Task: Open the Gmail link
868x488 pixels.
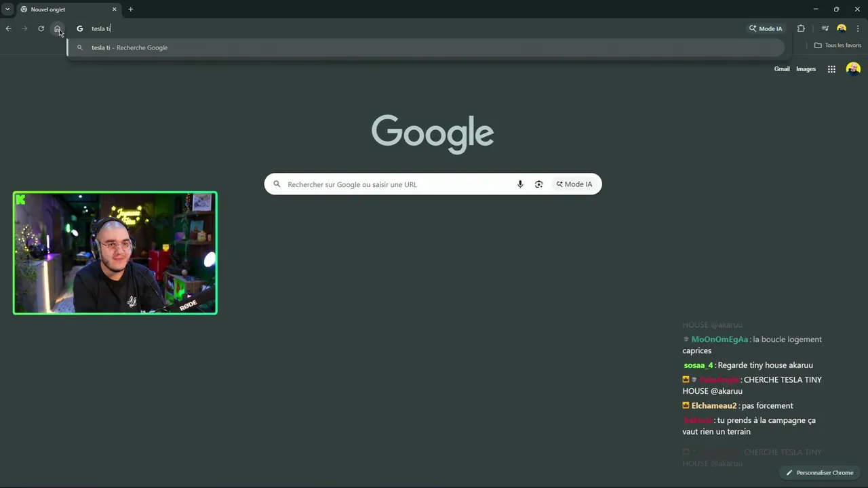Action: point(782,69)
